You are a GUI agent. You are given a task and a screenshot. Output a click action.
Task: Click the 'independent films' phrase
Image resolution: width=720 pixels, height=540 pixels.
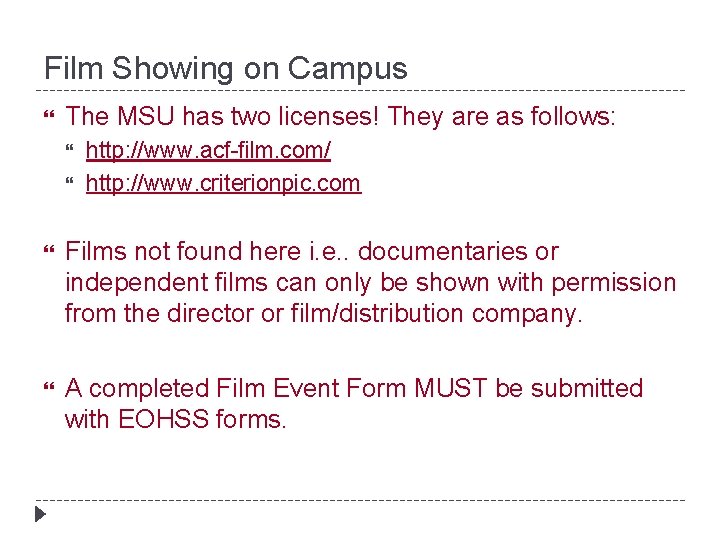tap(166, 282)
